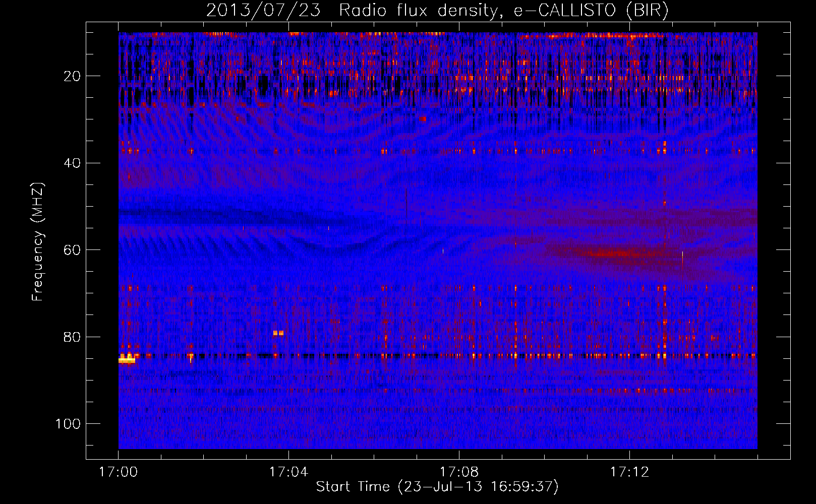Click the '100' frequency tick label
Screen dimensions: 816x504
coord(68,424)
